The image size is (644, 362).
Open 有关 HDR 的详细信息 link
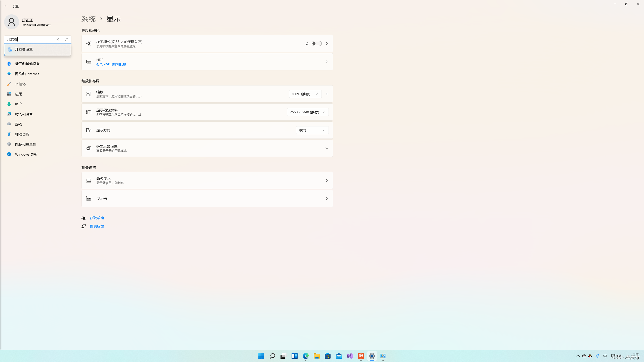tap(111, 64)
